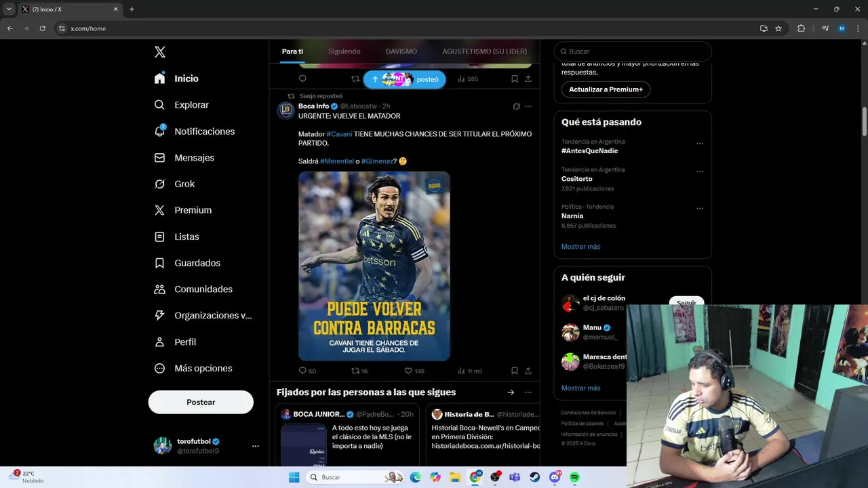View analytics showing 11 mil views
Image resolution: width=868 pixels, height=488 pixels.
pyautogui.click(x=469, y=371)
